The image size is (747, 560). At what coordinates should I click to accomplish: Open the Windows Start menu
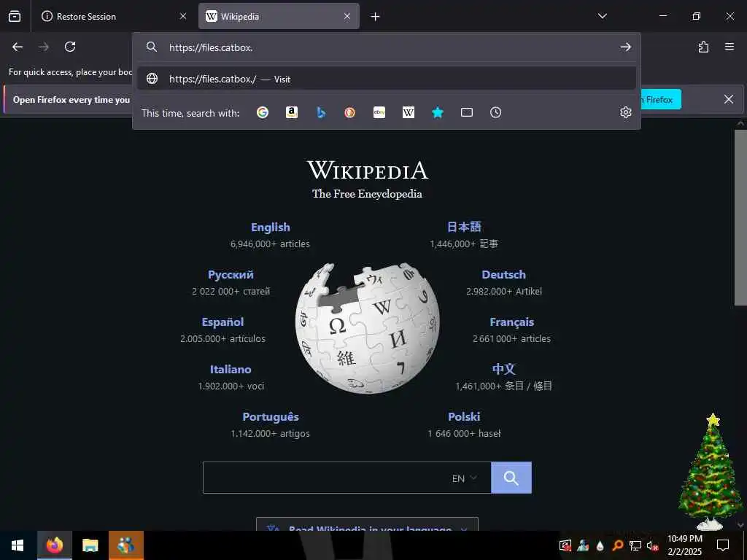tap(18, 545)
